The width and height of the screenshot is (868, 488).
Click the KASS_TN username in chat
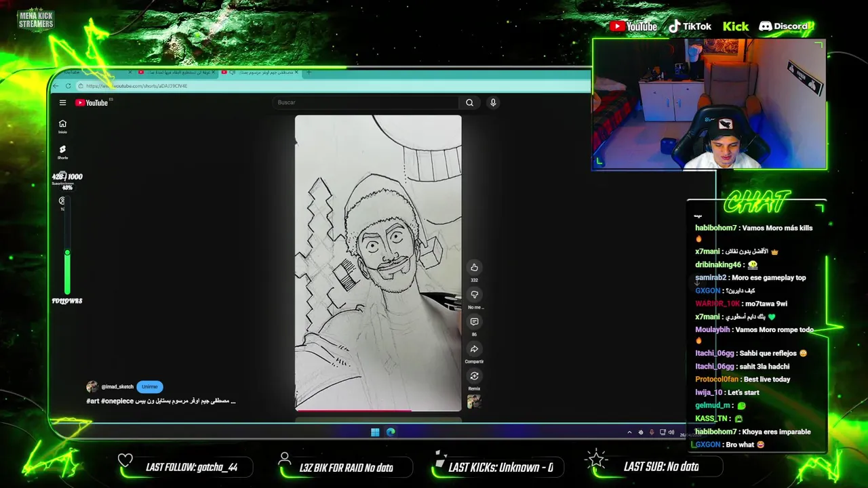tap(711, 419)
